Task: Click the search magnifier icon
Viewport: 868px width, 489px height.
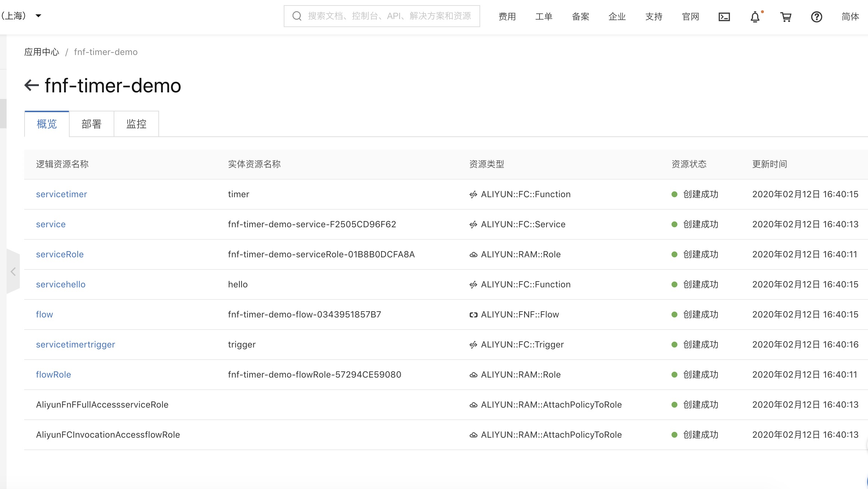Action: point(297,16)
